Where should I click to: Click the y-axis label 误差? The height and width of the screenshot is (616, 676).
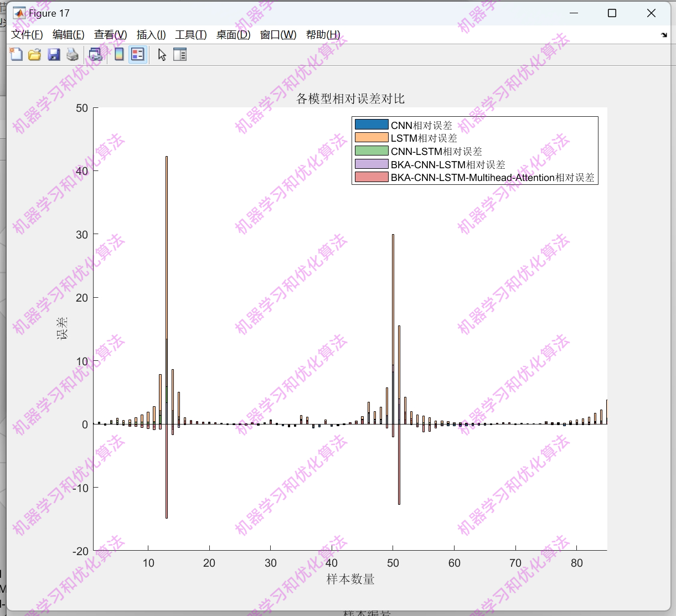(x=62, y=328)
